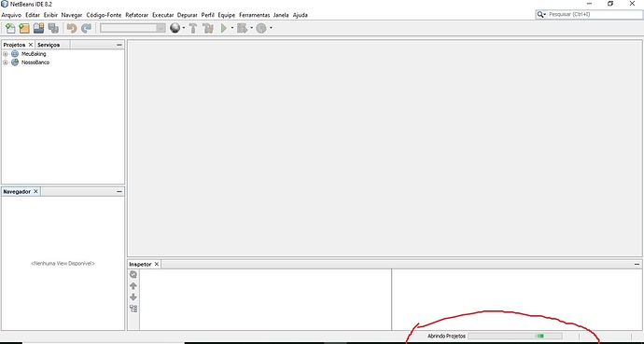The width and height of the screenshot is (644, 344).
Task: Open the project configuration combo box
Action: (x=133, y=28)
